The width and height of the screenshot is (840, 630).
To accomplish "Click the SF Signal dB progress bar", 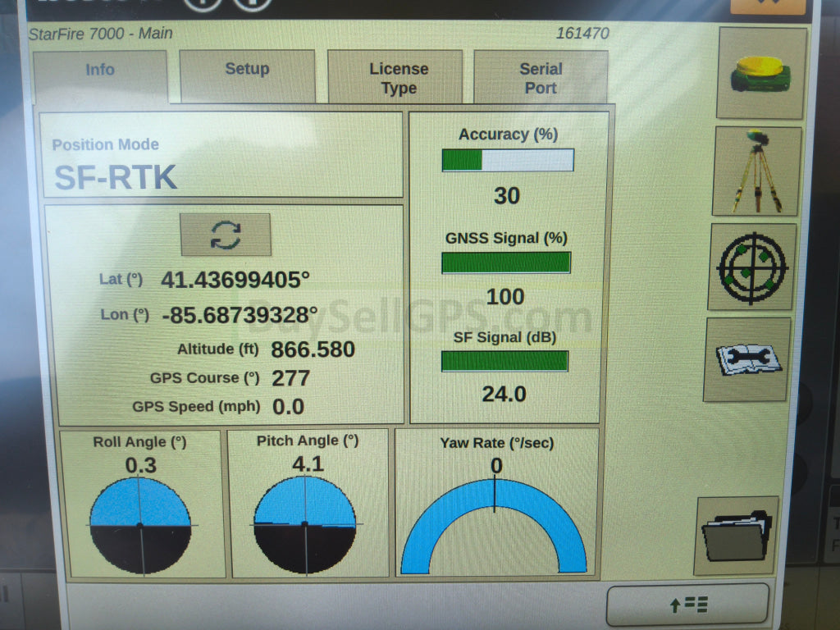I will pyautogui.click(x=504, y=361).
